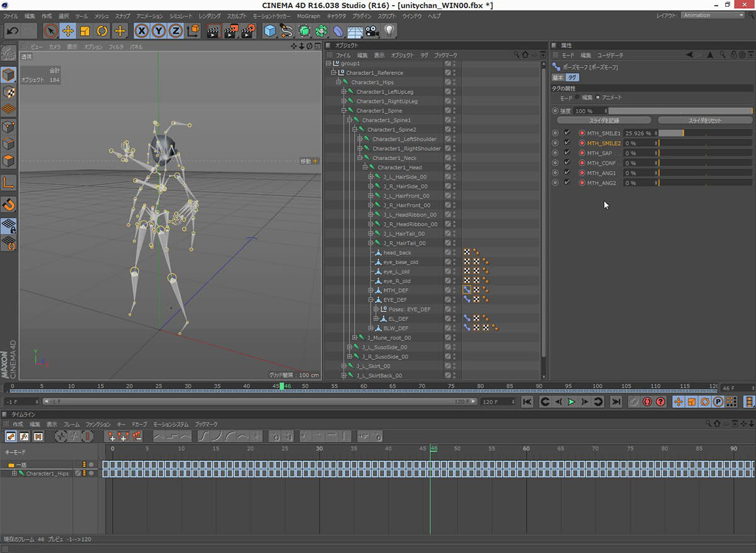Open the キャラクタ menu
The height and width of the screenshot is (553, 756).
coord(337,15)
